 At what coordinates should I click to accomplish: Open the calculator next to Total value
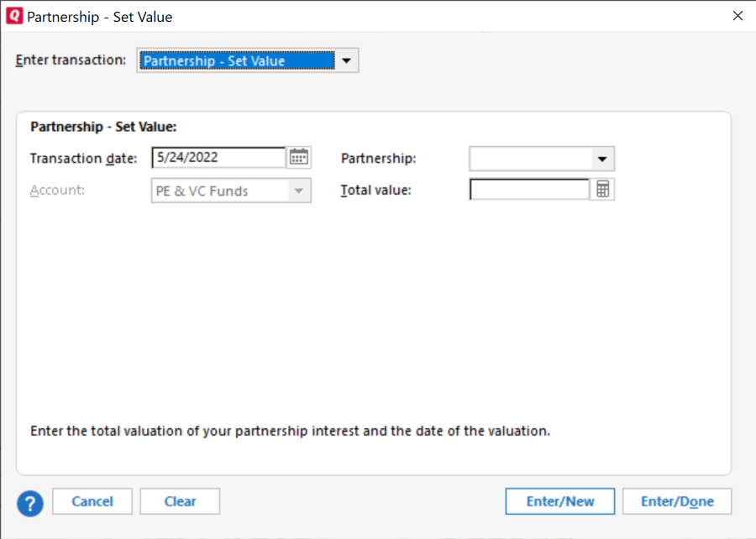click(602, 190)
